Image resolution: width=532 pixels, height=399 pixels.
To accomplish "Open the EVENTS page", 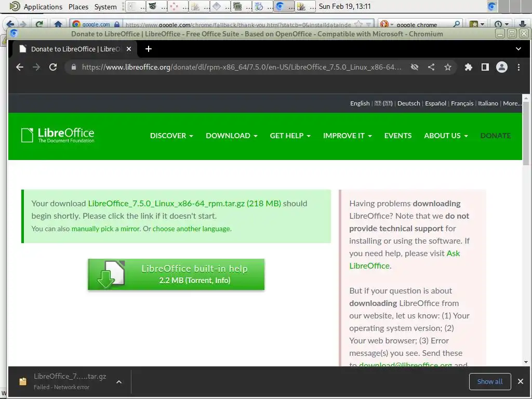I will point(397,136).
